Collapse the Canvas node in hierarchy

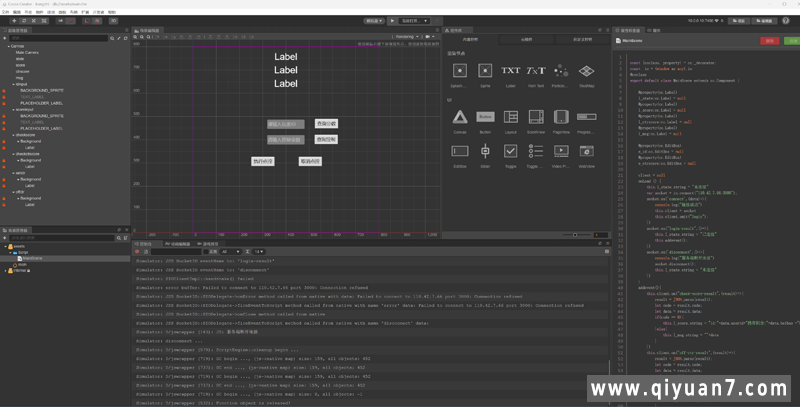coord(6,46)
